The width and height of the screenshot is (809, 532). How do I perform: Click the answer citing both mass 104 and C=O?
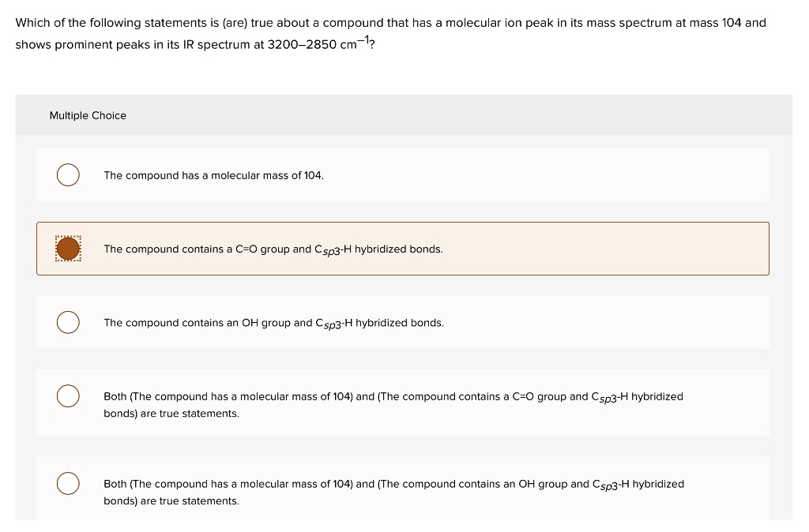pos(393,404)
